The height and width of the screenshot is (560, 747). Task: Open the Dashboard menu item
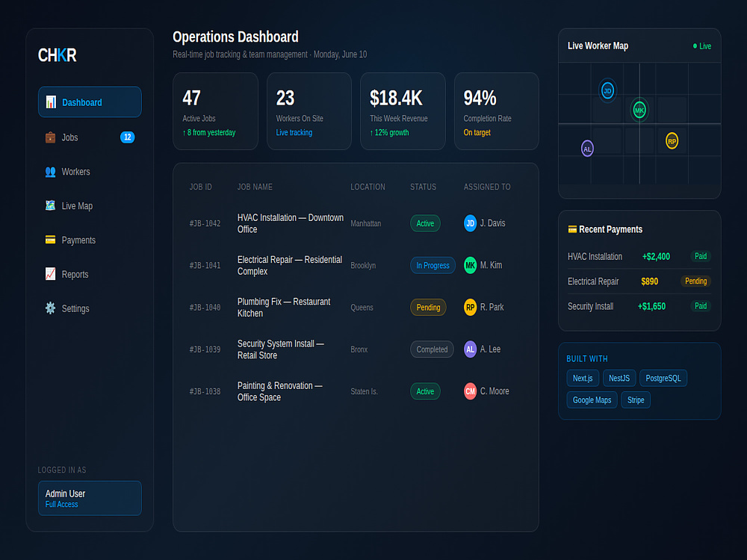(x=90, y=102)
